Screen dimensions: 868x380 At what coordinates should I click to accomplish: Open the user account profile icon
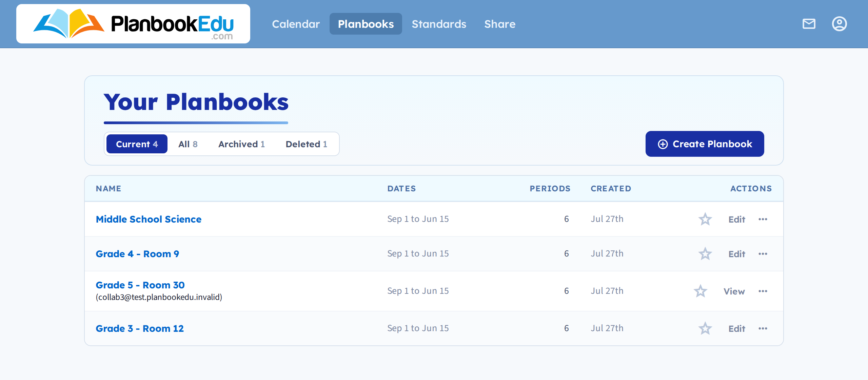pyautogui.click(x=839, y=24)
